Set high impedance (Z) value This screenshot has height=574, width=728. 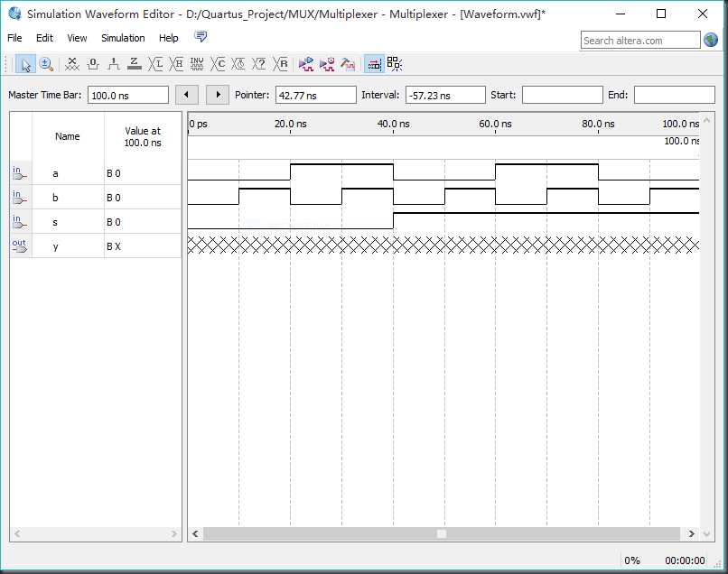(135, 64)
